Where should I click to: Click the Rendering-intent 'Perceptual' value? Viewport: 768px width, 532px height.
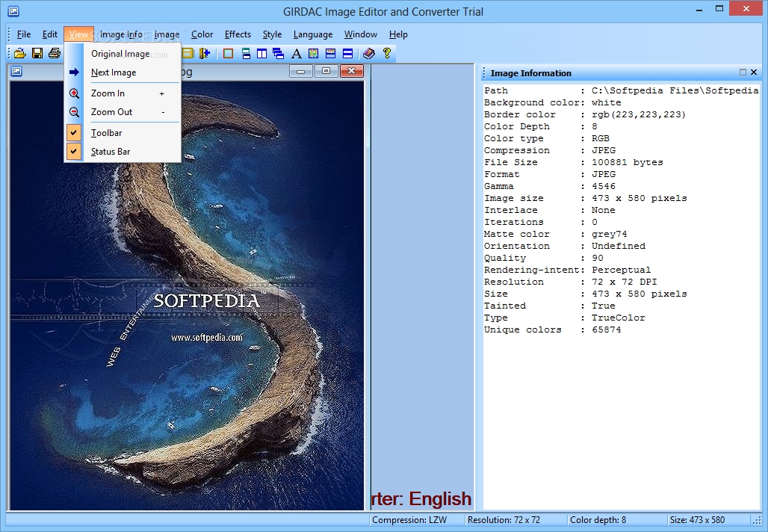(621, 270)
